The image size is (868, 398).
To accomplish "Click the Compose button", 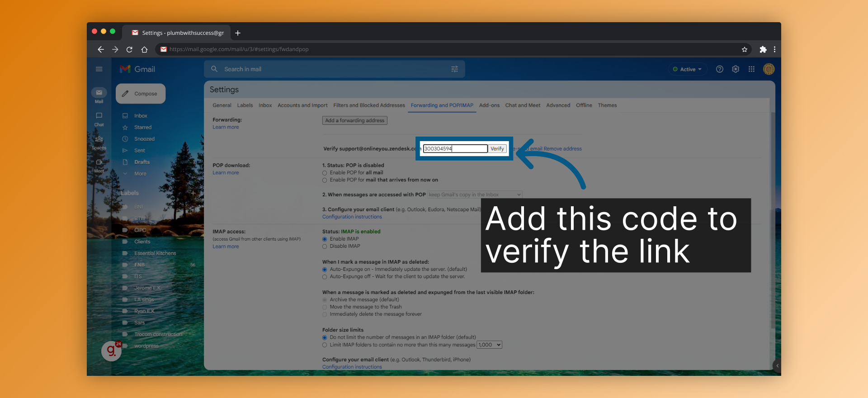I will (141, 94).
